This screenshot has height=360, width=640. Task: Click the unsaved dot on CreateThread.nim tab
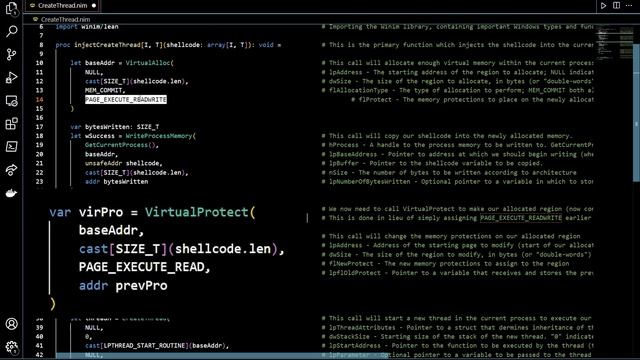(x=94, y=6)
